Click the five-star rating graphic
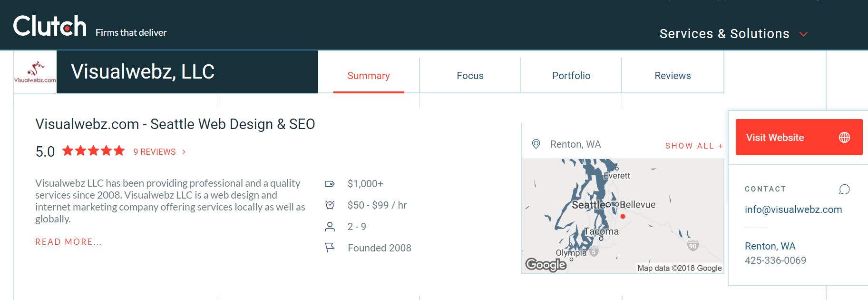This screenshot has width=868, height=300. [93, 151]
